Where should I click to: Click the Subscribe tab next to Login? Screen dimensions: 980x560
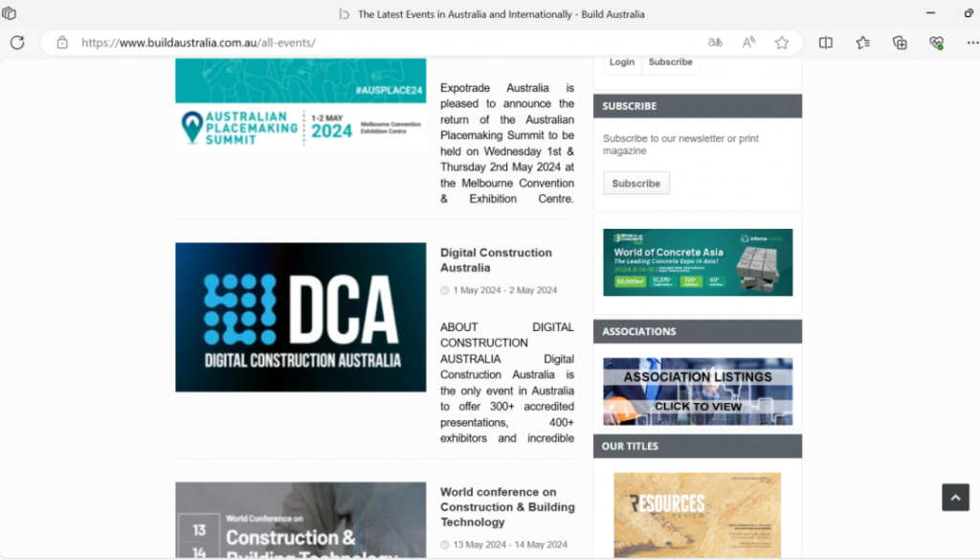670,62
